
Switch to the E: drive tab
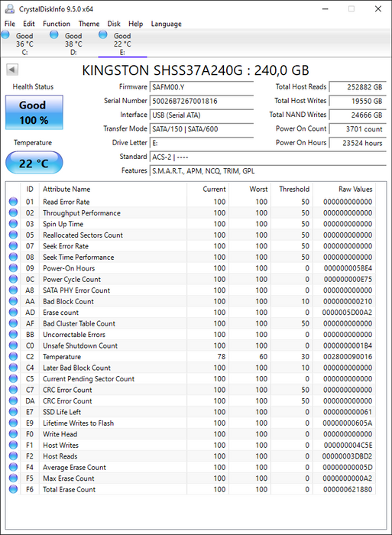tap(122, 44)
